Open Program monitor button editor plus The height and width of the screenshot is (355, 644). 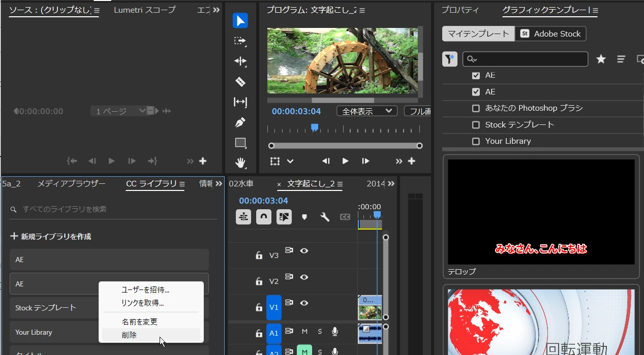pos(412,161)
